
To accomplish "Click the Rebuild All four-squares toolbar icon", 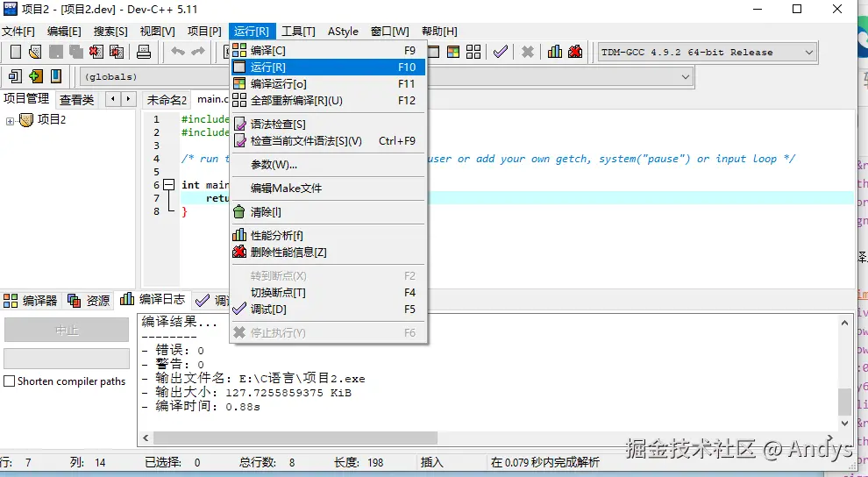I will (x=473, y=52).
